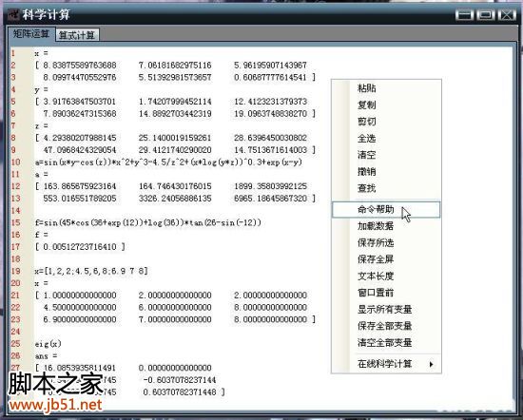Click the matrix definition x=[1,2,2;4.5,6,8;6.9 7 8]
The width and height of the screenshot is (523, 420).
(x=91, y=271)
